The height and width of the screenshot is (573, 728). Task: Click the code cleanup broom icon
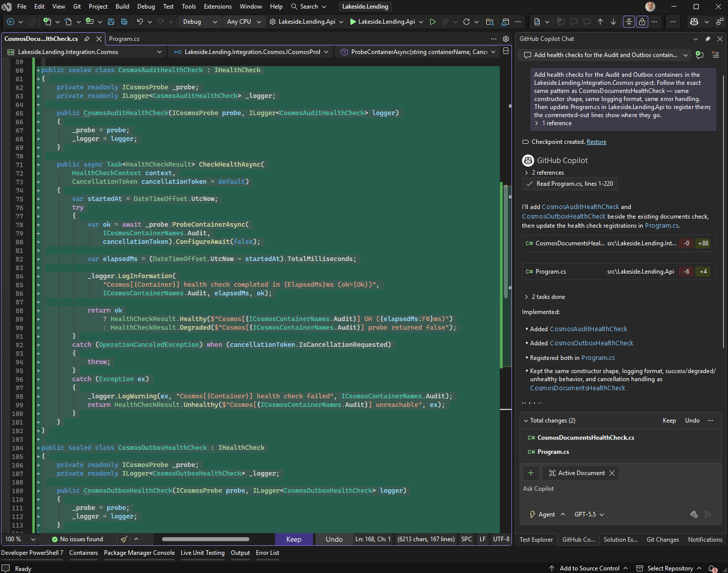click(x=124, y=539)
